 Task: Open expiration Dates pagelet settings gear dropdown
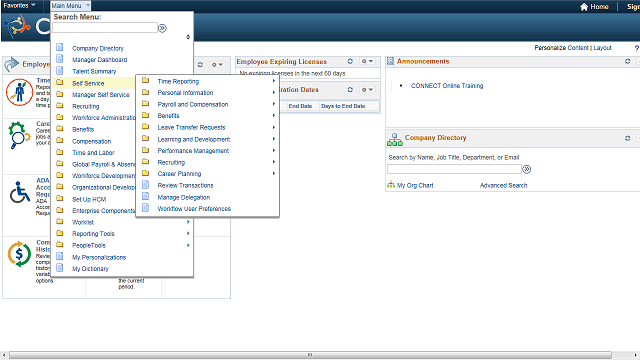(x=367, y=89)
